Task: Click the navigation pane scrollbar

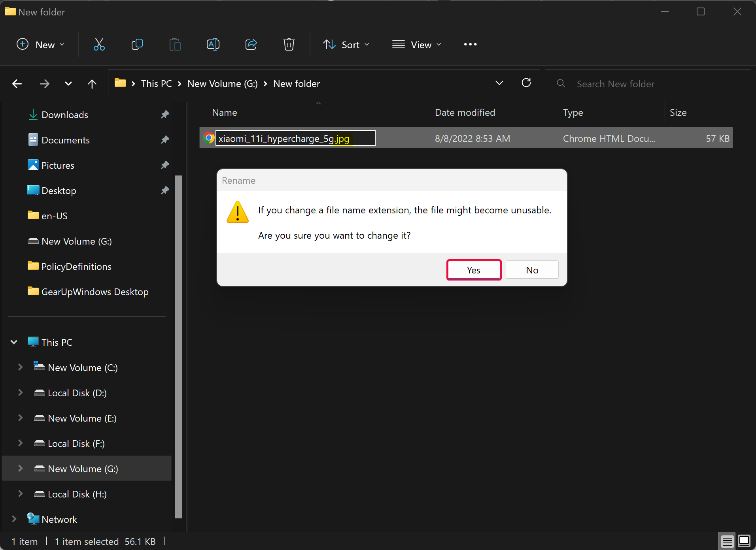Action: [x=178, y=346]
